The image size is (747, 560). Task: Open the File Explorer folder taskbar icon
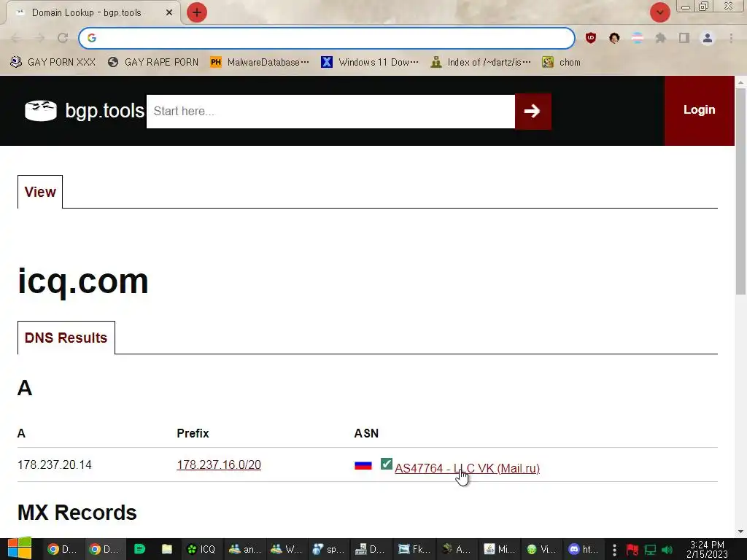[167, 550]
